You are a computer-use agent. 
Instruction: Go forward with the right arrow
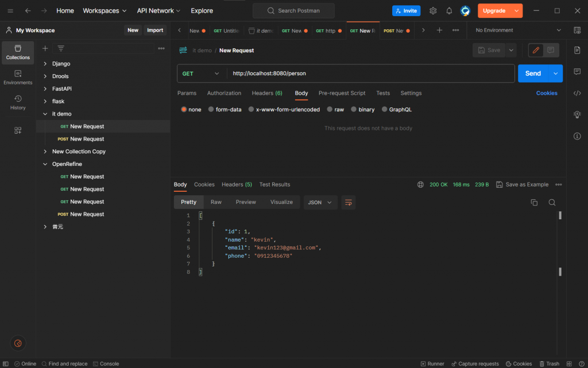coord(44,11)
